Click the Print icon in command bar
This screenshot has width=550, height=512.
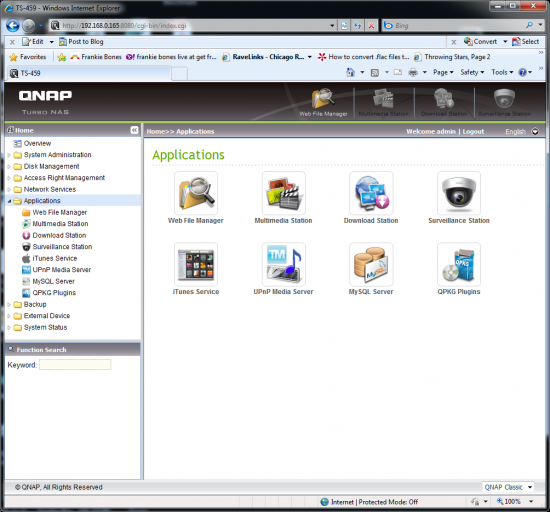tap(413, 73)
